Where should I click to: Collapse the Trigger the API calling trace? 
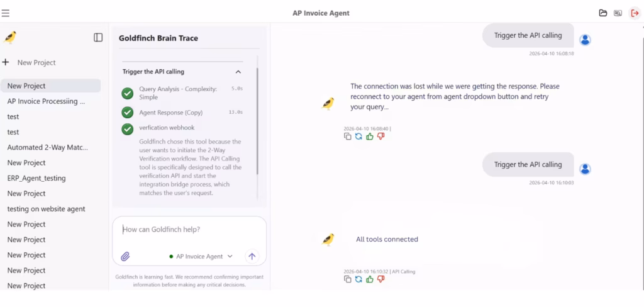(238, 72)
